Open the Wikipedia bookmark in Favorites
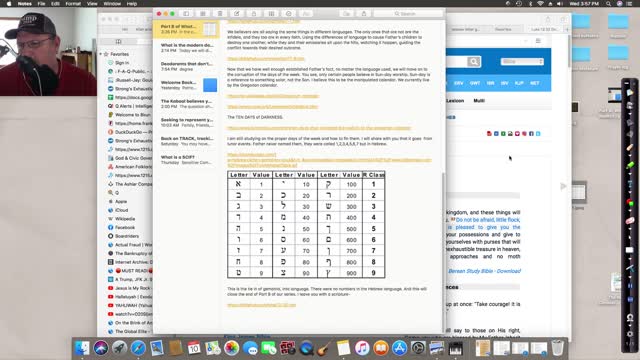Viewport: 640px width, 360px height. 125,219
